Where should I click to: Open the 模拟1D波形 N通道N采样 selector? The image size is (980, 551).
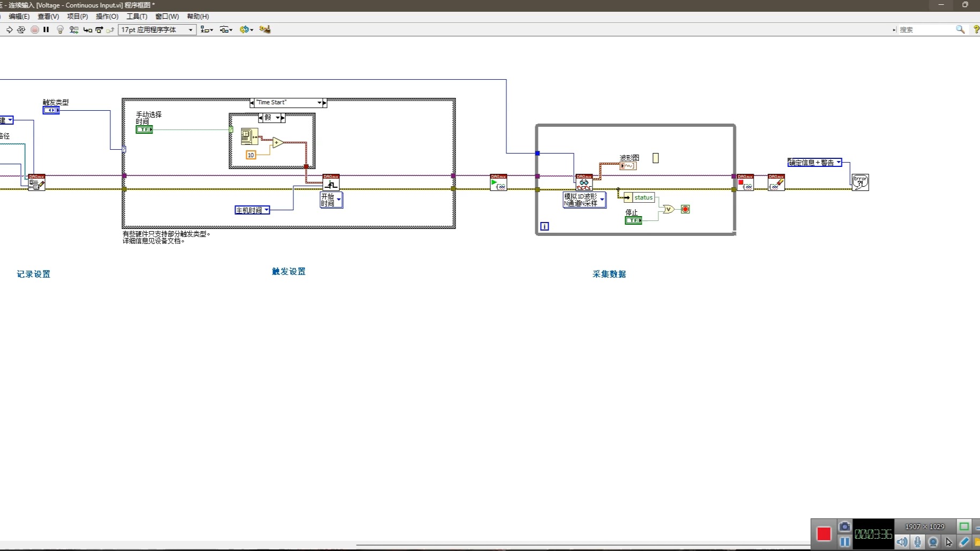click(584, 200)
